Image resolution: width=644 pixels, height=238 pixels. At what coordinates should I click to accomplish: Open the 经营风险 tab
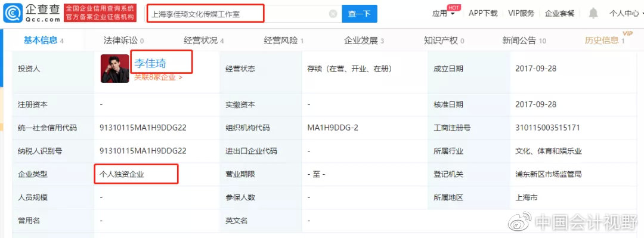[x=284, y=41]
